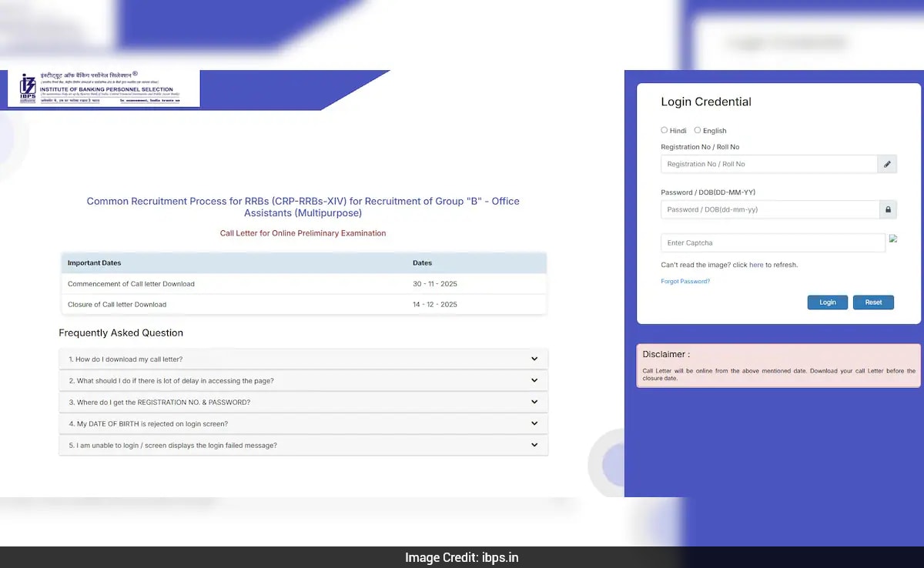Click the refresh captcha image icon
924x568 pixels.
893,239
